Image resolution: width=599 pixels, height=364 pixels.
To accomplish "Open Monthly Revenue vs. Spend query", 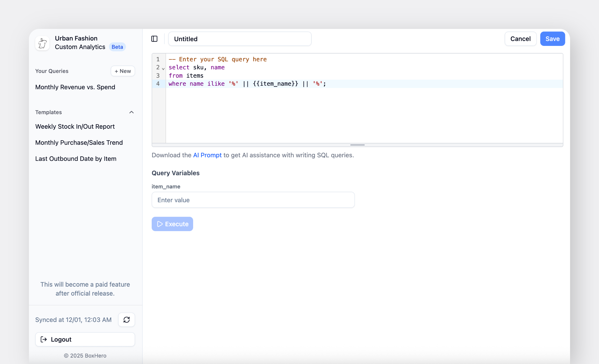I will [x=75, y=87].
